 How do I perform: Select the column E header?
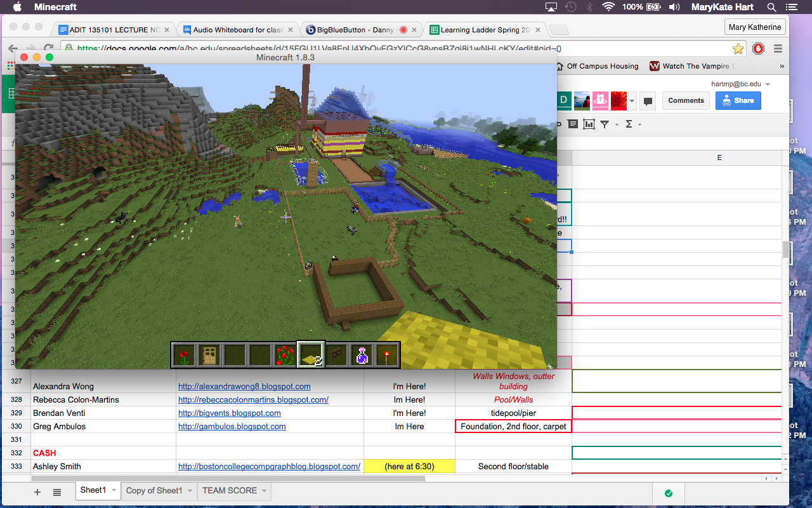pos(719,157)
